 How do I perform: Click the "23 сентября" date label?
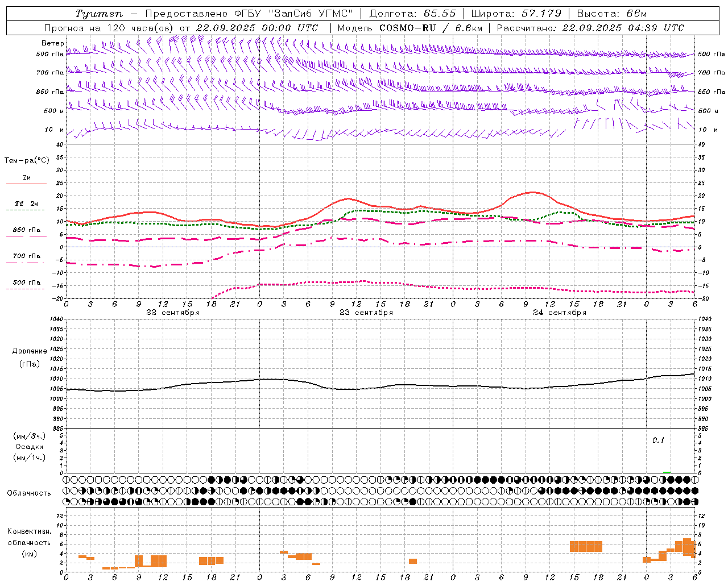coord(366,313)
